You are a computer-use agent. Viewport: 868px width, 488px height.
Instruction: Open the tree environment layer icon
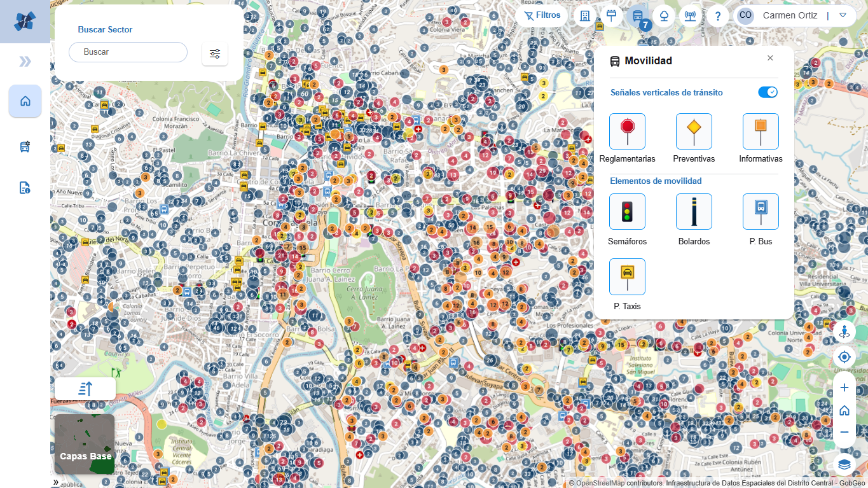click(664, 16)
